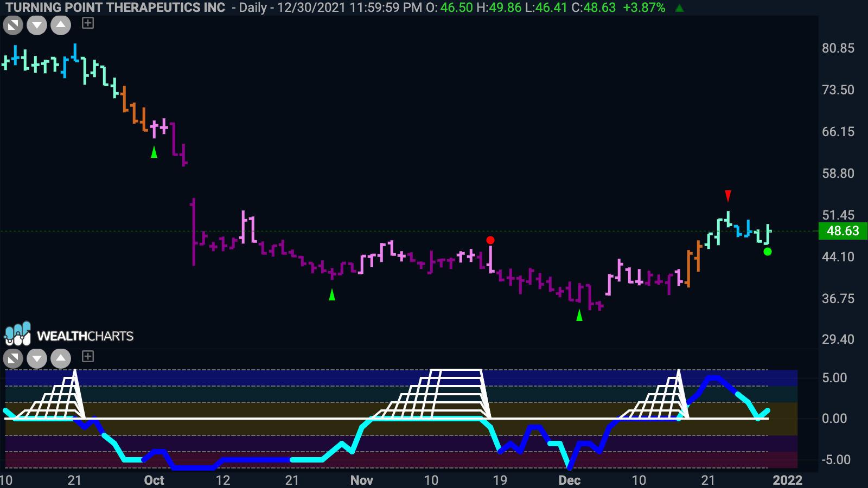Click the +3.87% change value
The height and width of the screenshot is (488, 868).
644,8
